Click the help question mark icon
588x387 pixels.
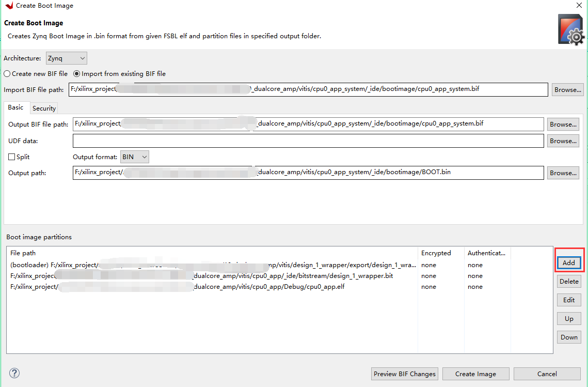(14, 373)
